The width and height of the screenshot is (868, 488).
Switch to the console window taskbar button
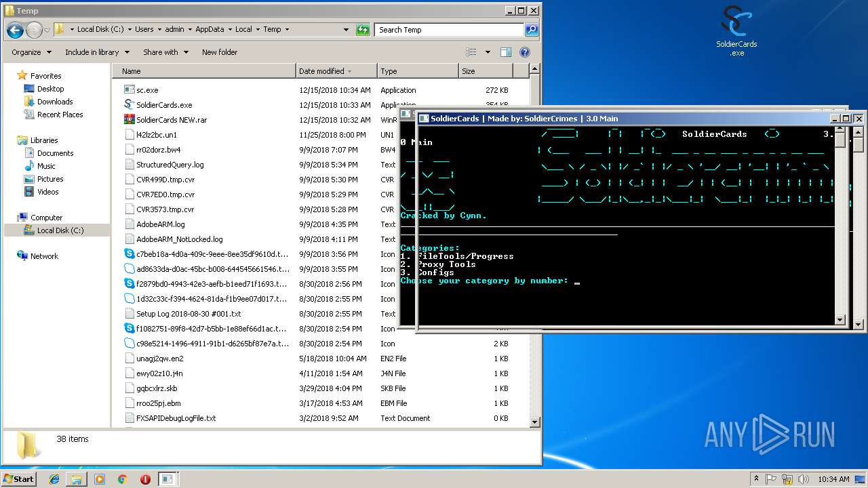click(x=167, y=479)
